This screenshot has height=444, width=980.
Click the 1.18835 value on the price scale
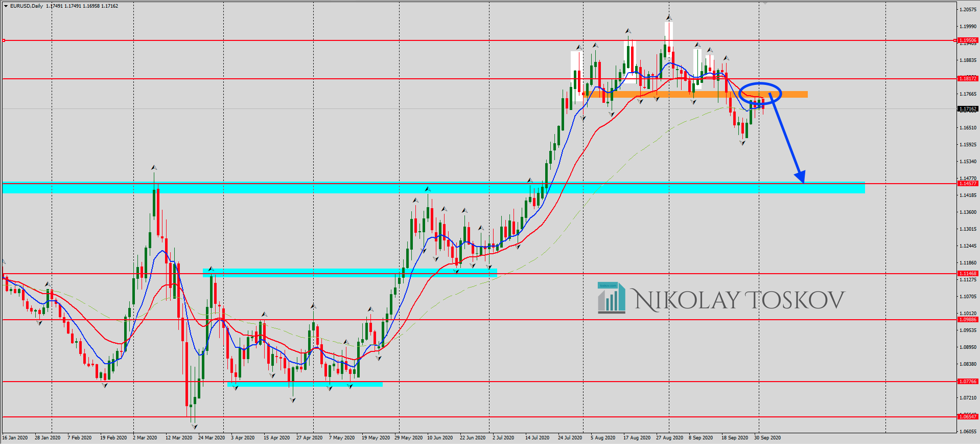coord(968,60)
